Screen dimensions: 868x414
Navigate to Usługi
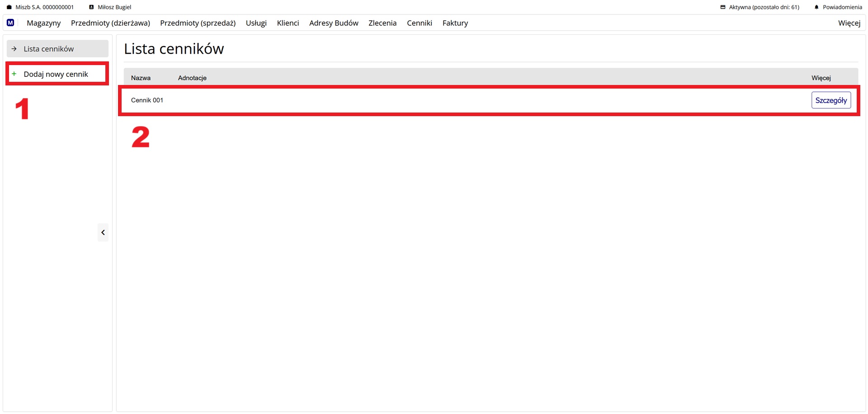256,23
